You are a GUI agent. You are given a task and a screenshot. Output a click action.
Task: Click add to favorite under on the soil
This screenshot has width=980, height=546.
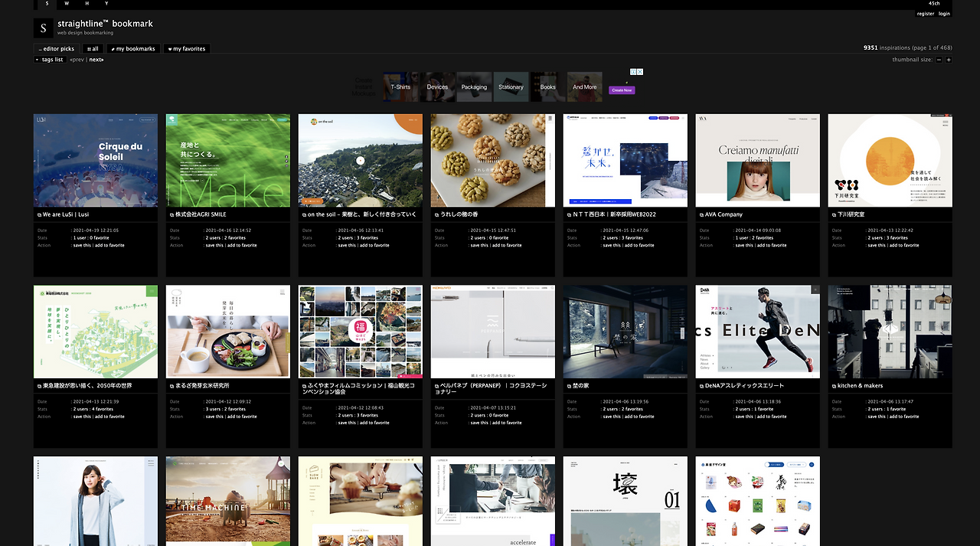374,246
